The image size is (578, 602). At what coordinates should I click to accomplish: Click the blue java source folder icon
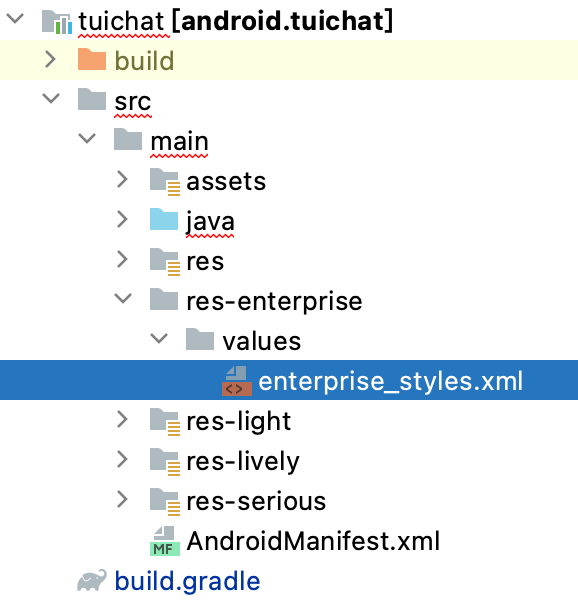[x=164, y=219]
